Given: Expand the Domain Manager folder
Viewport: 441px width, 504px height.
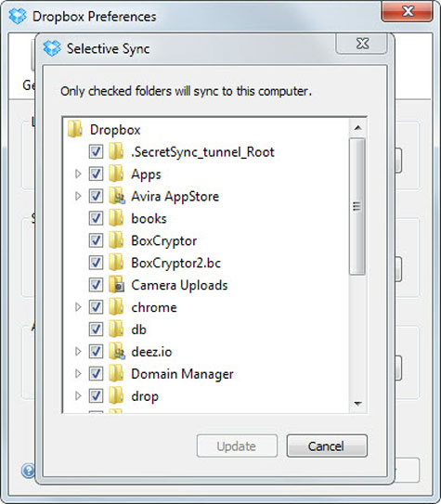Looking at the screenshot, I should 78,373.
